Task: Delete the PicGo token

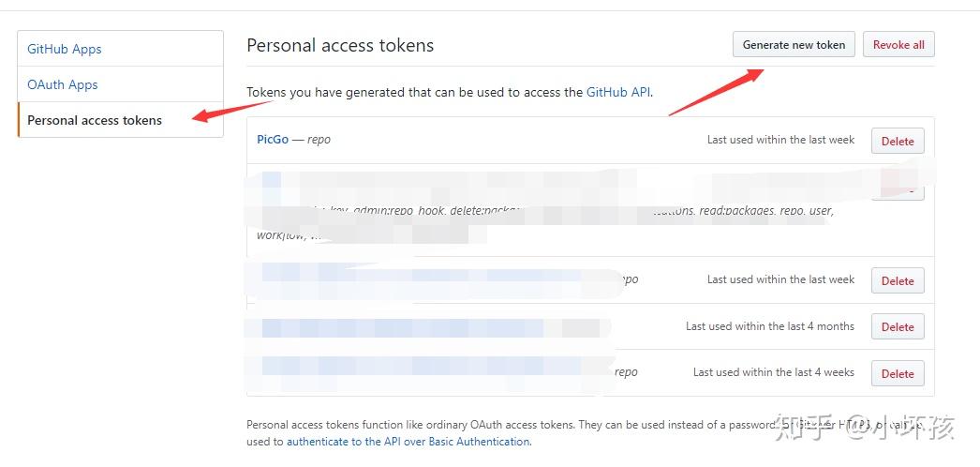Action: pyautogui.click(x=898, y=142)
